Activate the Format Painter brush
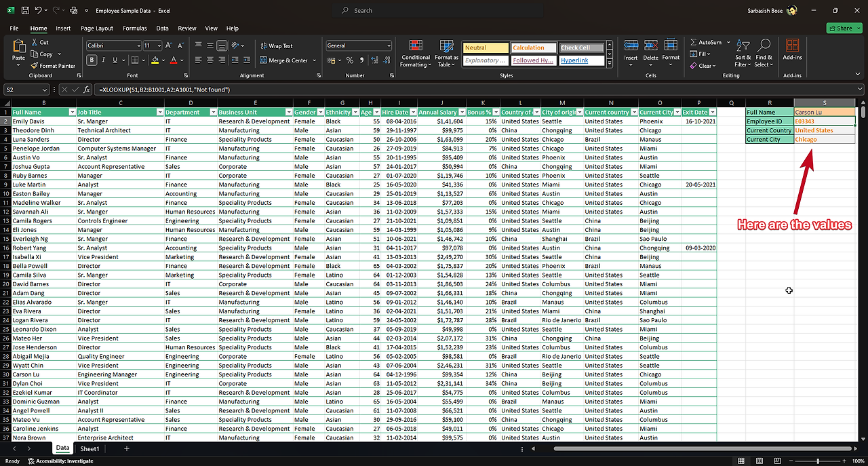The image size is (868, 466). (x=53, y=66)
